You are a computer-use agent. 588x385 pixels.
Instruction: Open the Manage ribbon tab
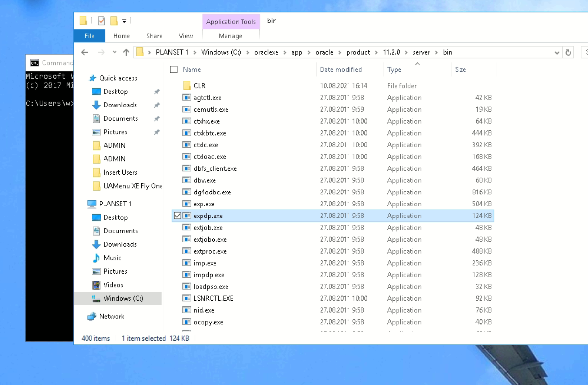pyautogui.click(x=231, y=36)
